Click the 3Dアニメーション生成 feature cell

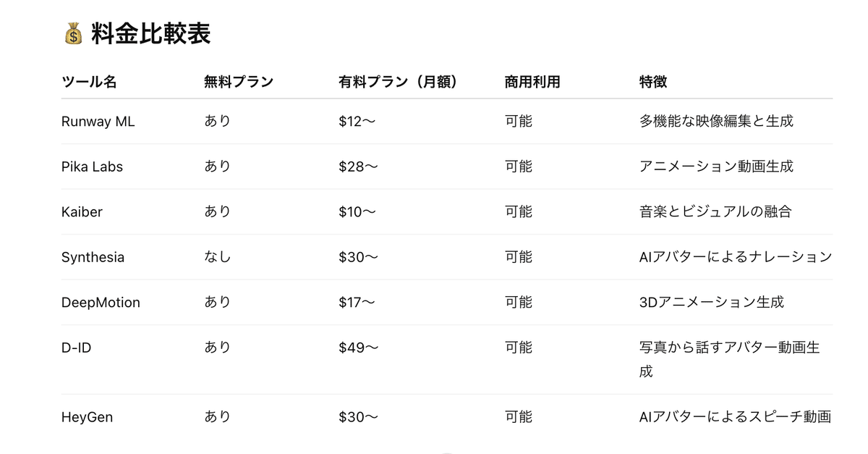(x=712, y=302)
